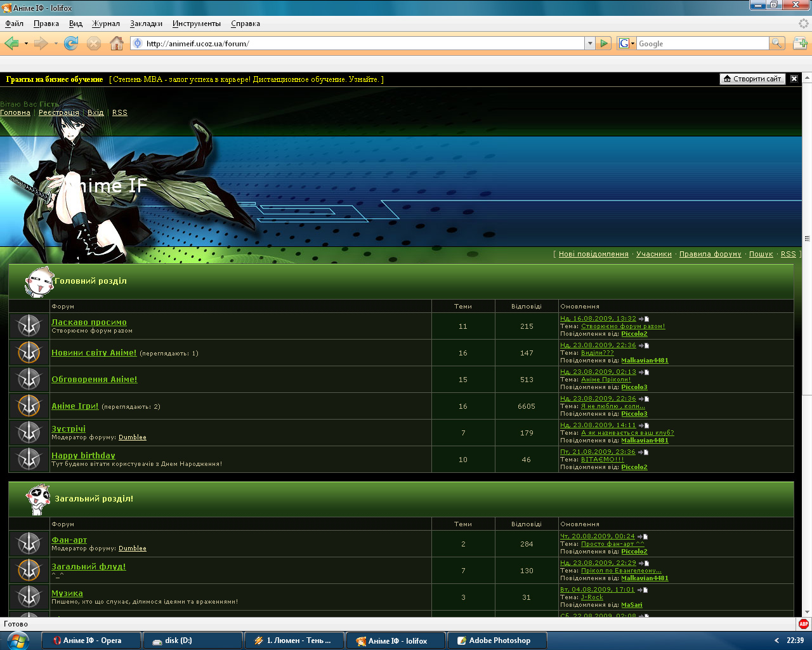Click the Вхід login link

(96, 112)
